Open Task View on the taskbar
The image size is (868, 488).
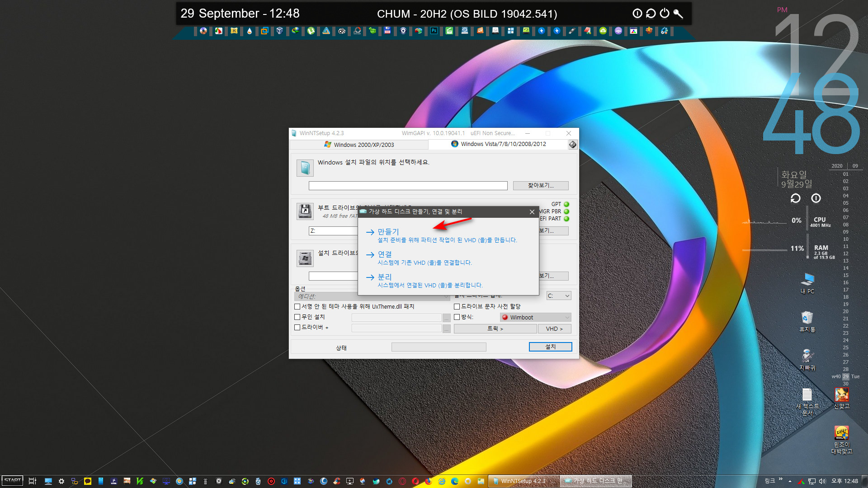(32, 481)
